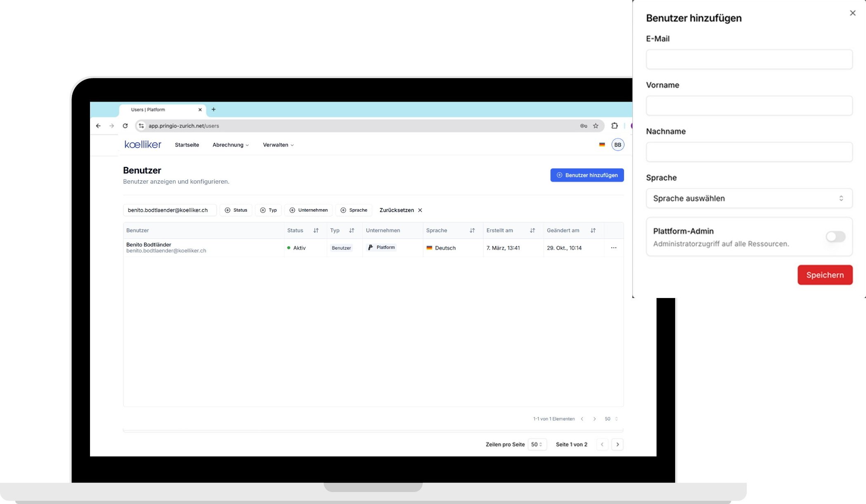Click the BB user avatar
Screen dimensions: 866x504
[x=617, y=144]
